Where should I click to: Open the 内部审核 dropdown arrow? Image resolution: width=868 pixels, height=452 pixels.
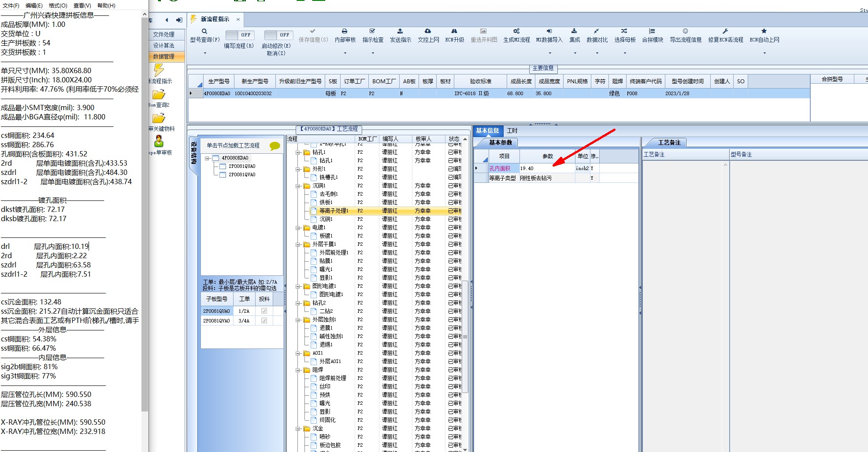click(345, 53)
